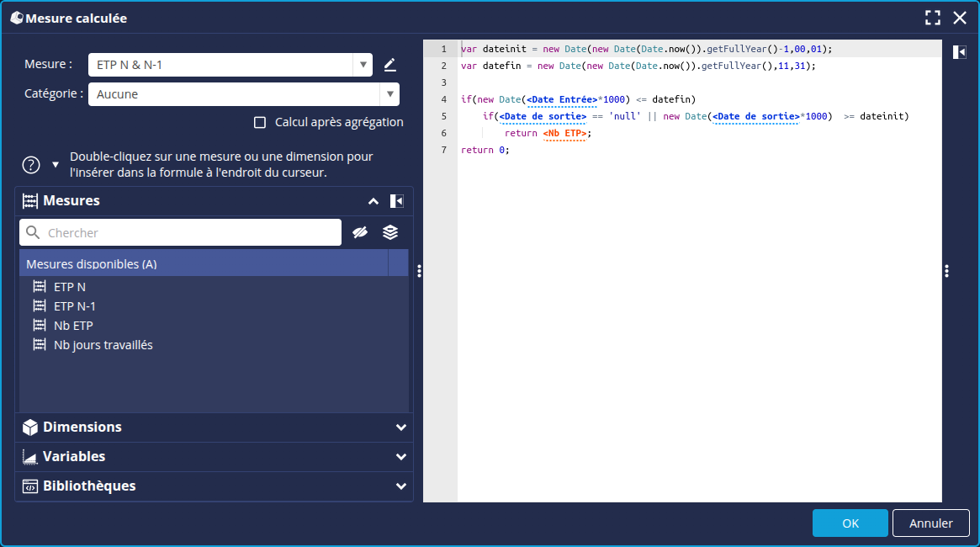Expand the Variables section
Viewport: 980px width, 547px height.
point(400,457)
